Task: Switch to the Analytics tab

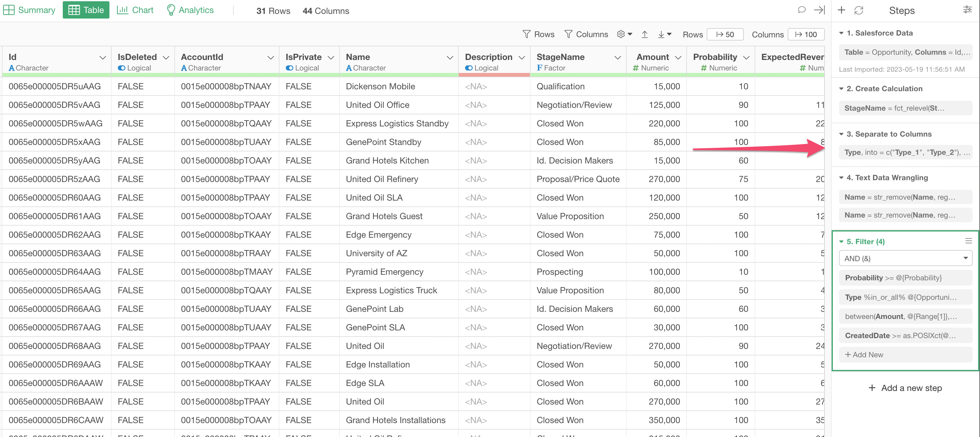Action: tap(190, 10)
